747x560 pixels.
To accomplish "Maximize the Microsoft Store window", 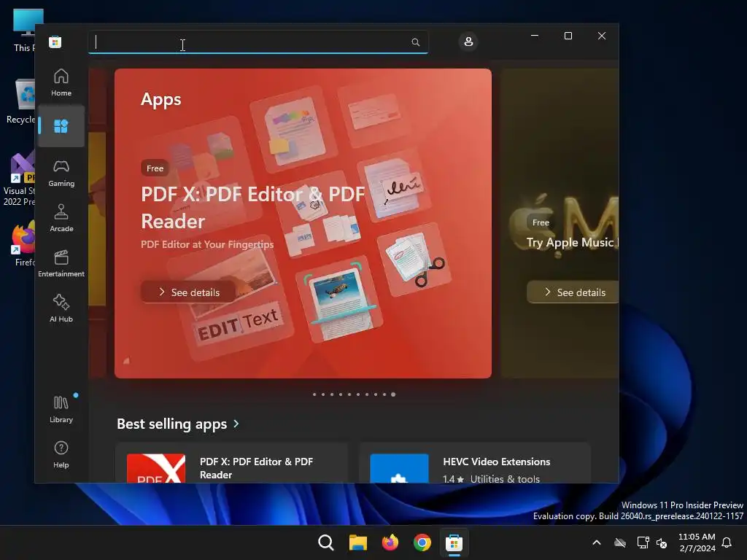I will coord(568,36).
